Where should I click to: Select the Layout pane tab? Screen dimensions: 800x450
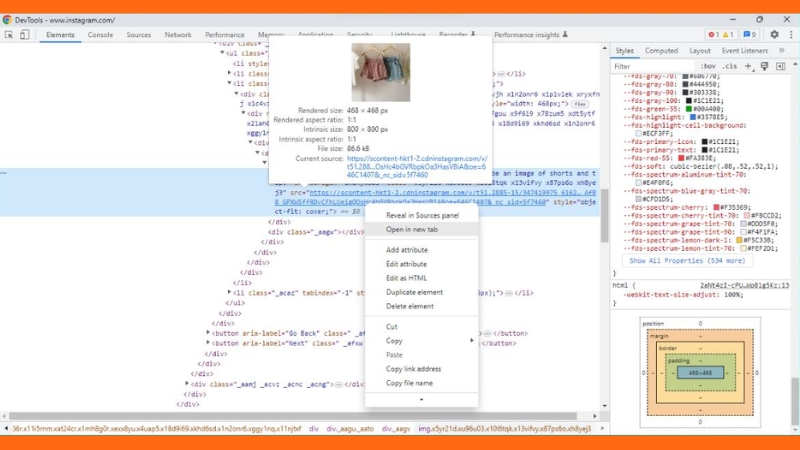(699, 51)
